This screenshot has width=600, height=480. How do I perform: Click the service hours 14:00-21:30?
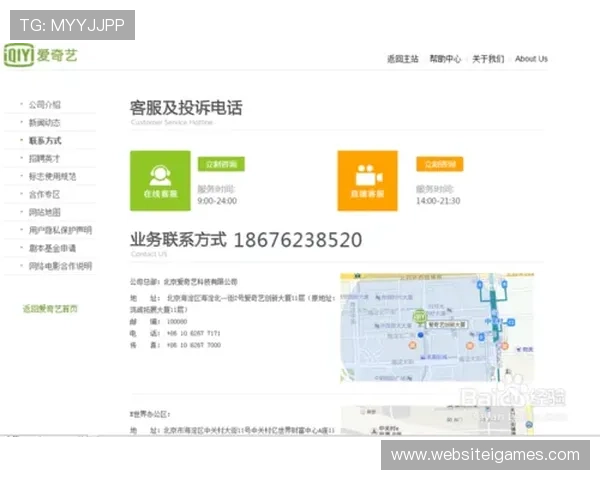coord(438,201)
